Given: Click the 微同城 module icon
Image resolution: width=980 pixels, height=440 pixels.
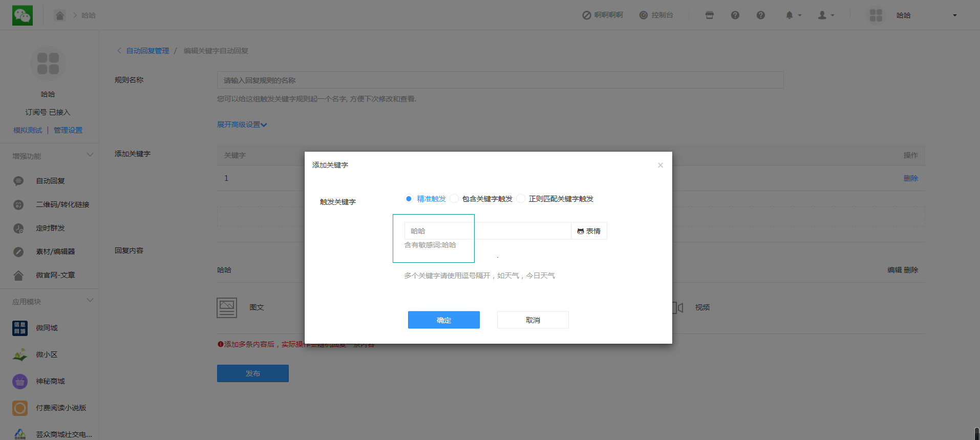Looking at the screenshot, I should pos(20,328).
